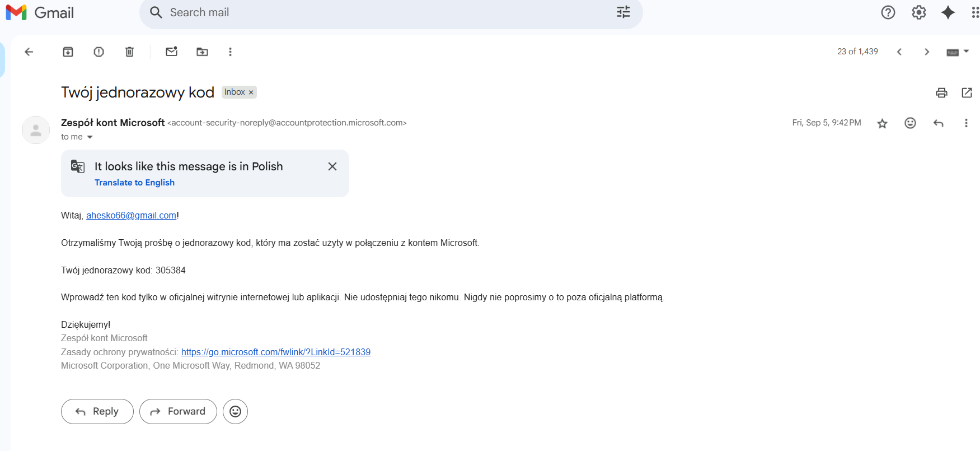Move email to folder icon
The height and width of the screenshot is (451, 980).
(202, 52)
